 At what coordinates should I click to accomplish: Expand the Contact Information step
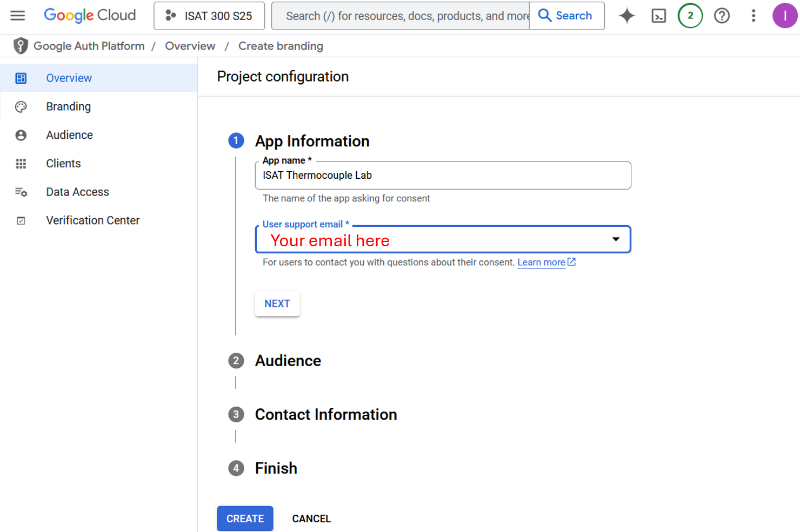326,414
